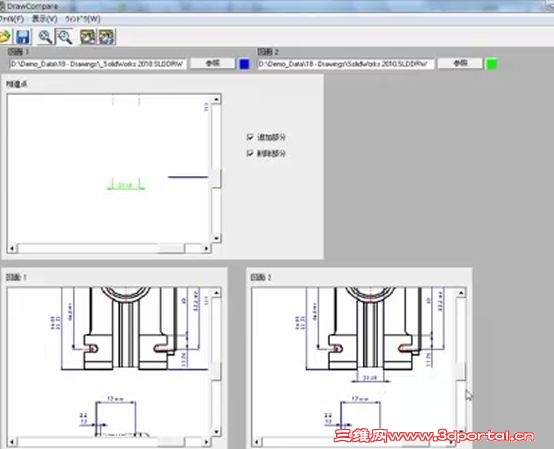Click the blue line in the 相違点 view
Screen dimensions: 554x449
point(188,177)
